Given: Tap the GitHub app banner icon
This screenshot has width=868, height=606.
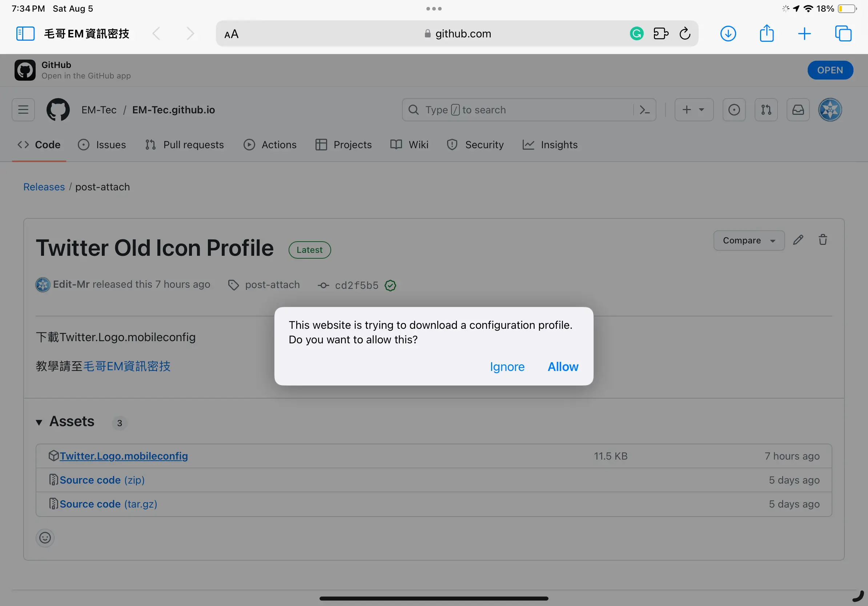Looking at the screenshot, I should 25,70.
